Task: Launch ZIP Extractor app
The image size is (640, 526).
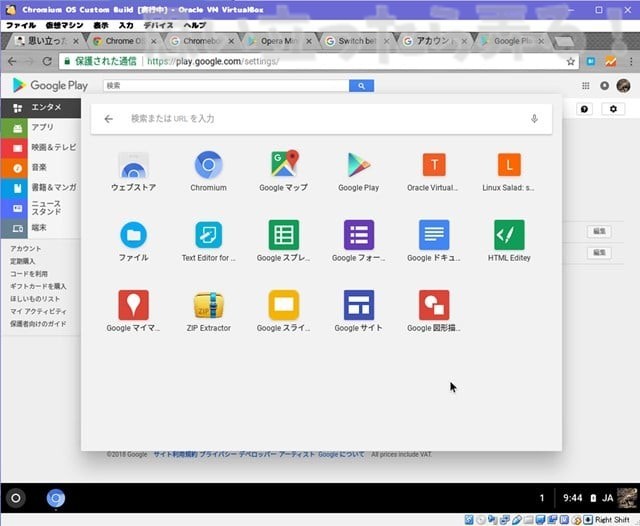Action: click(208, 312)
